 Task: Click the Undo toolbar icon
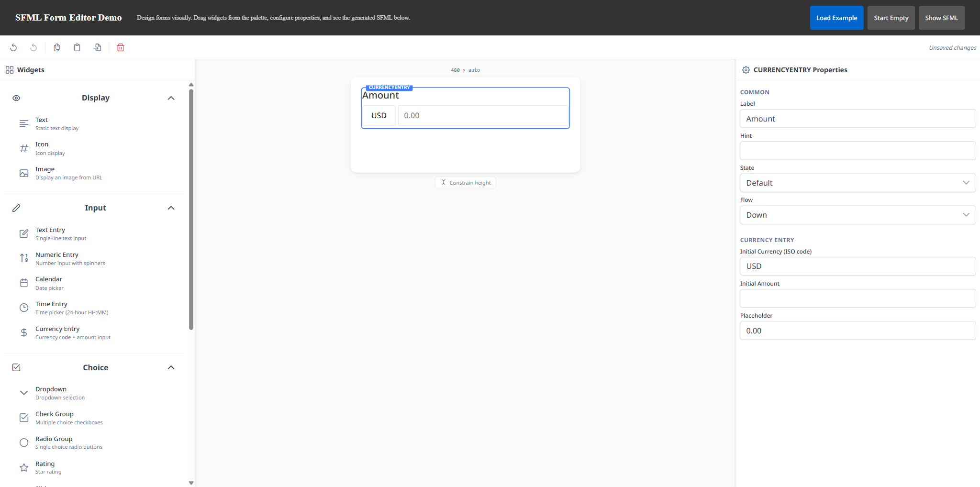click(x=13, y=47)
